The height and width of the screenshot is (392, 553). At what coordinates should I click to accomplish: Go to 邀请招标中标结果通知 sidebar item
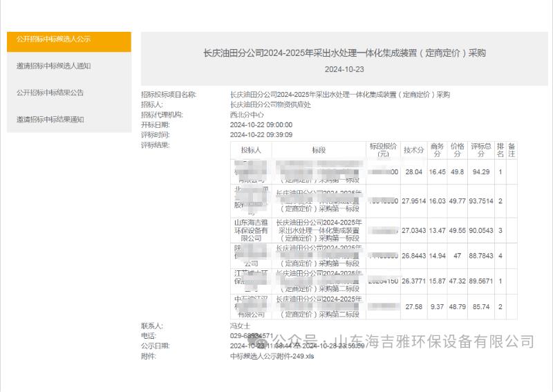tap(50, 120)
